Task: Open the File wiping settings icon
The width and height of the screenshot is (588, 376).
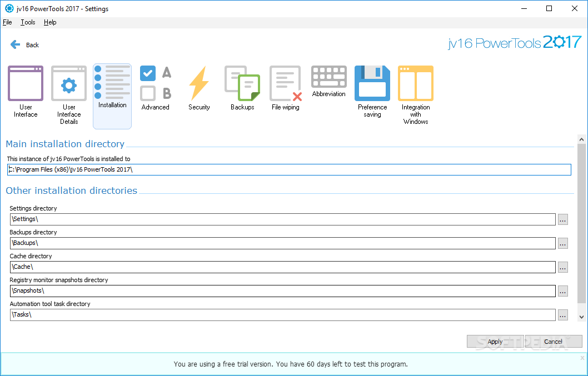Action: coord(285,84)
